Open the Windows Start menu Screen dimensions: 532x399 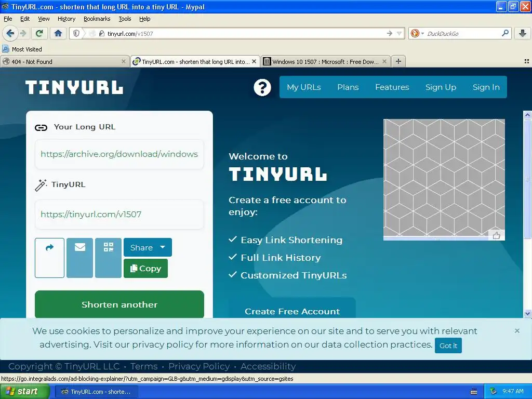click(x=25, y=391)
